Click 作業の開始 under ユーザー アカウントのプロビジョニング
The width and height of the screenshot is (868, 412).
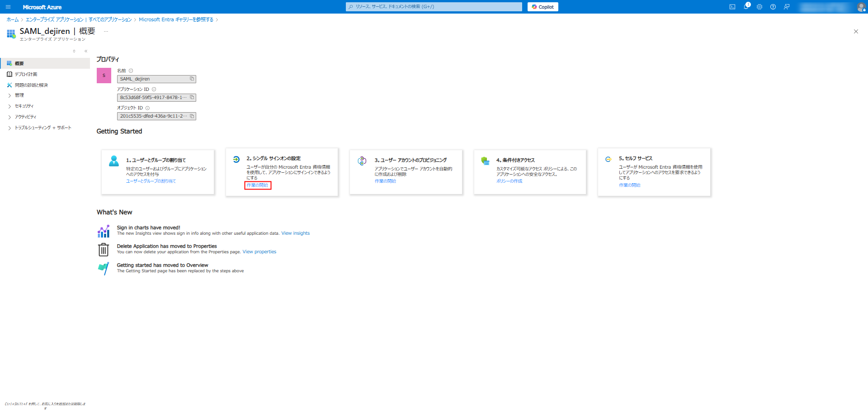(385, 181)
